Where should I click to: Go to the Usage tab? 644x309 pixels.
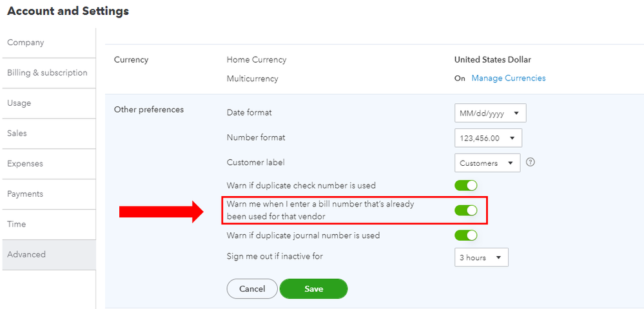click(x=19, y=103)
